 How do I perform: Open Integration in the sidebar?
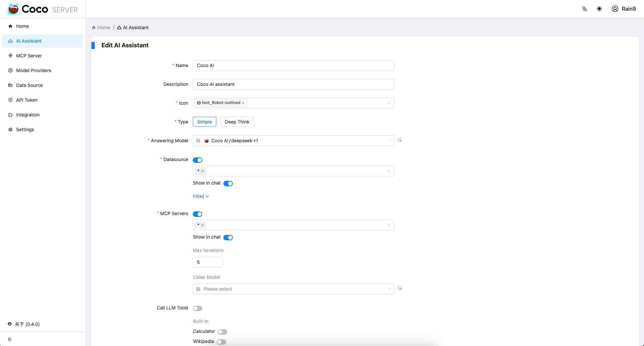pyautogui.click(x=43, y=115)
